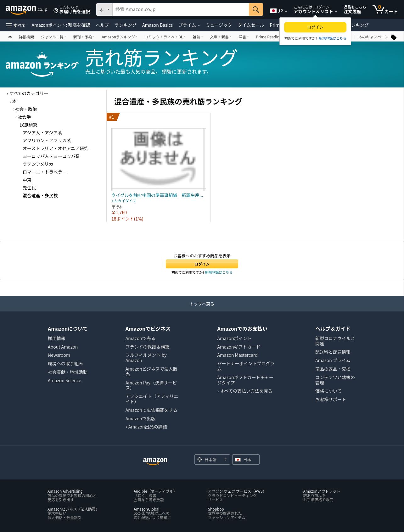This screenshot has height=532, width=404.
Task: Select アジア人・アジア系 category
Action: point(42,133)
